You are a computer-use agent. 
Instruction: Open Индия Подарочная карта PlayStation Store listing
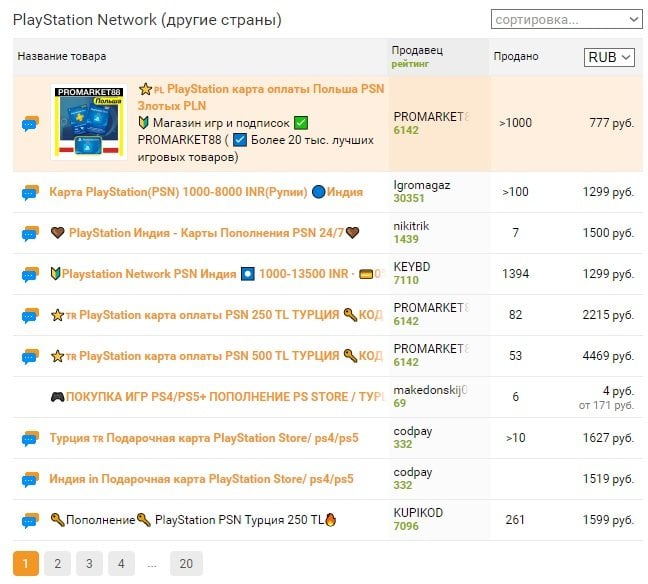[x=201, y=479]
